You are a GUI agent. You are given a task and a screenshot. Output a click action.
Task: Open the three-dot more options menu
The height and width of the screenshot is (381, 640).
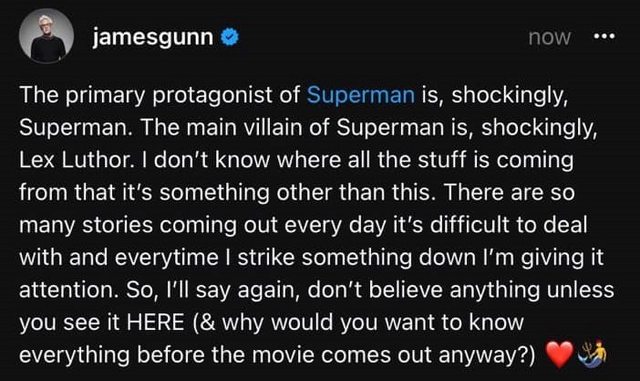604,37
